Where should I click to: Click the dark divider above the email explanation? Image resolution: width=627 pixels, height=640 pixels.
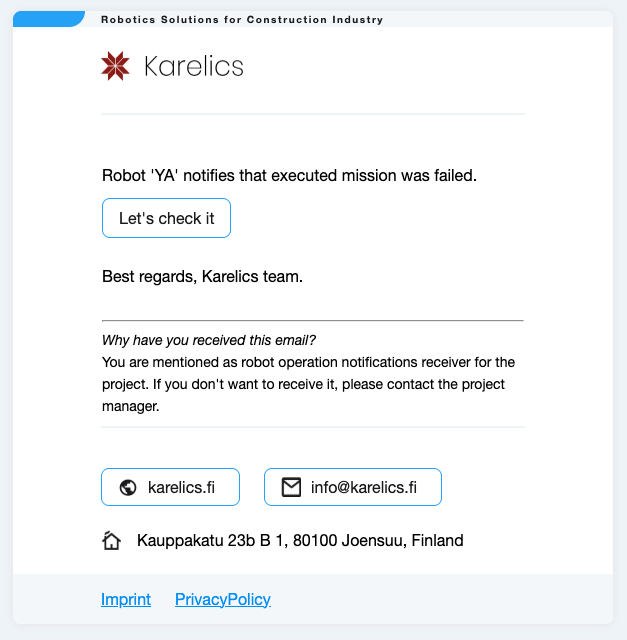(313, 320)
